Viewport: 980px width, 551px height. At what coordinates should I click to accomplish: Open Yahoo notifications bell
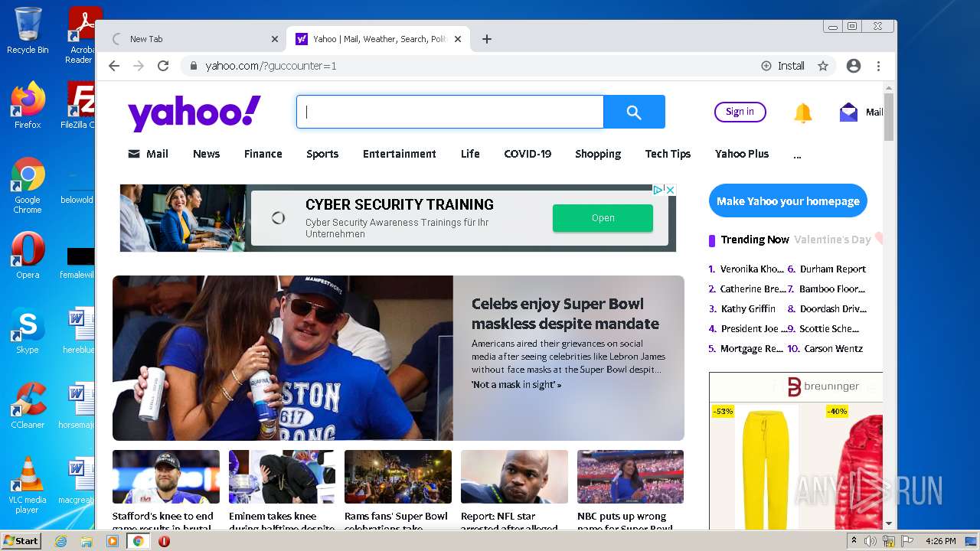802,113
